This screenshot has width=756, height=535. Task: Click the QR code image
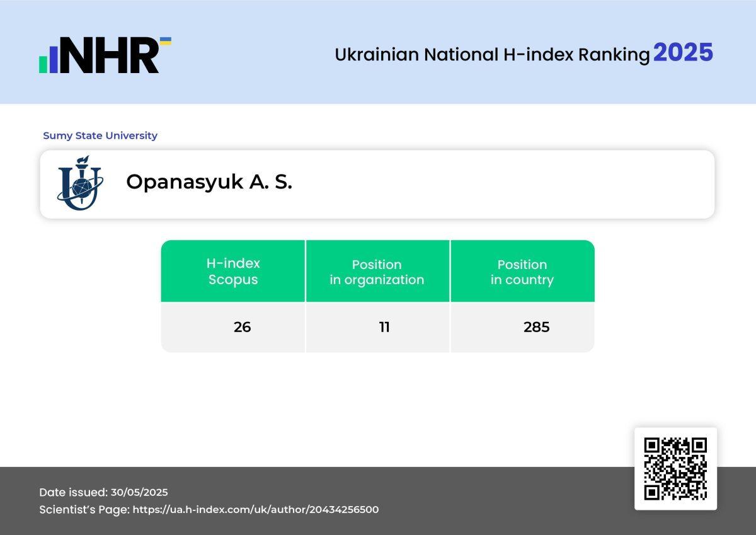click(675, 469)
